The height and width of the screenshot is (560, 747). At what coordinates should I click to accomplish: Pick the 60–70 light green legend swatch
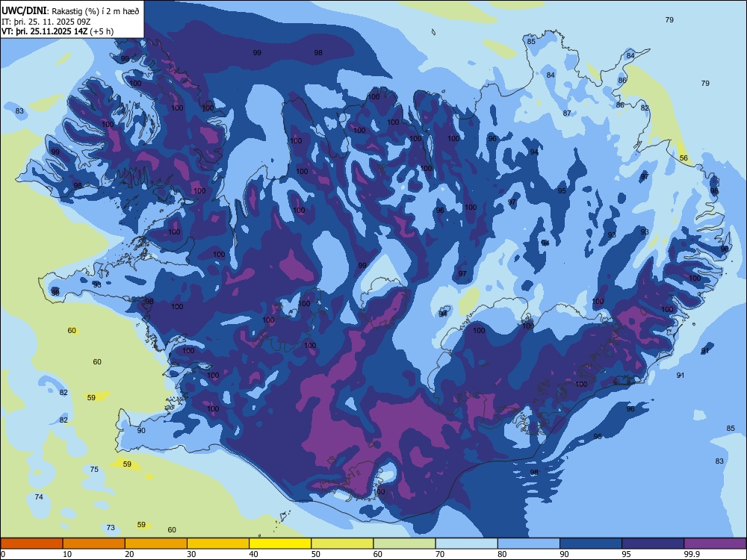(404, 544)
